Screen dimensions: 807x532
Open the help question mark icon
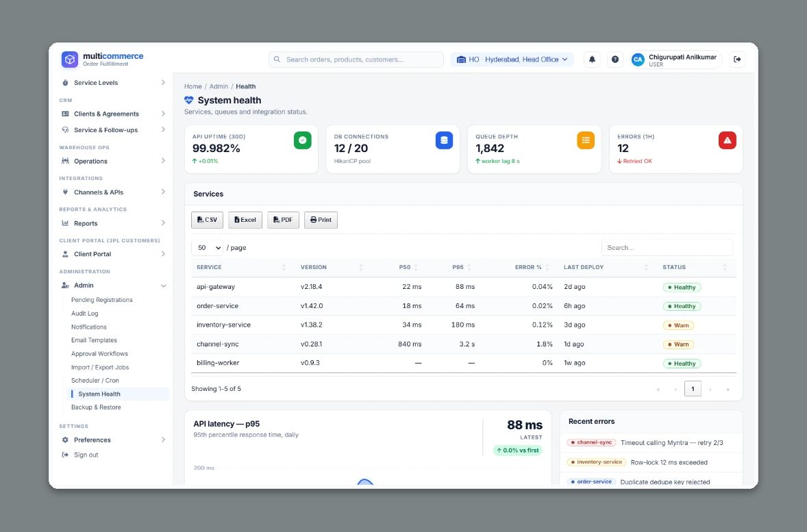(615, 60)
